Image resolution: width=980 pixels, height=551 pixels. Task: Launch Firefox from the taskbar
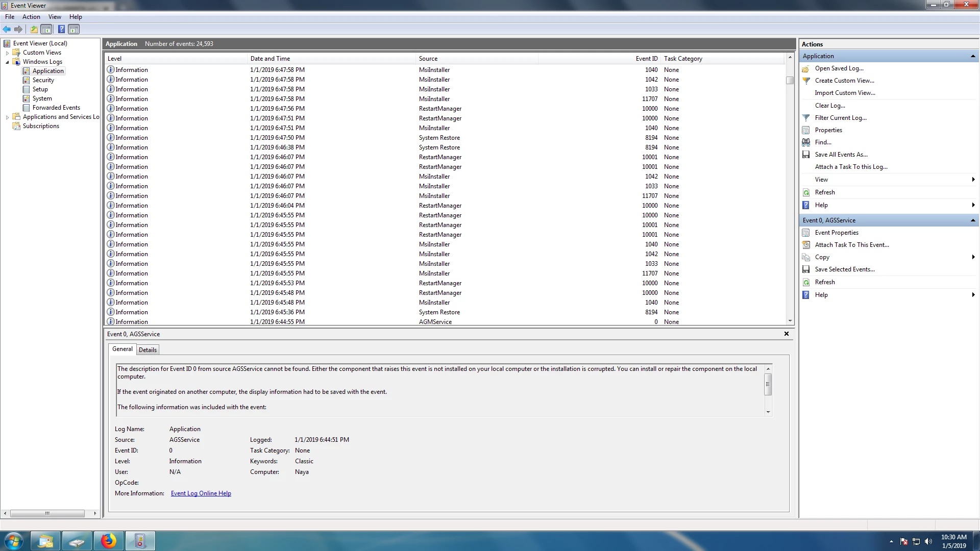(108, 541)
